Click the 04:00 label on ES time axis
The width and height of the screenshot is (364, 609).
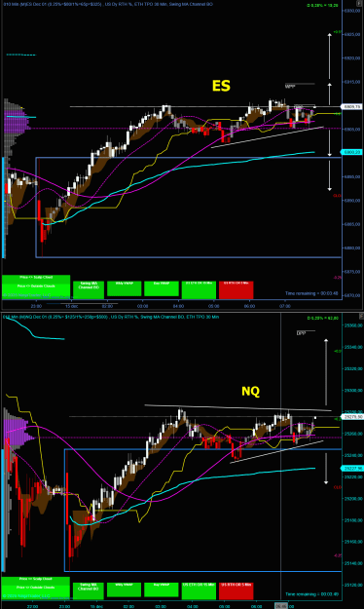[178, 306]
